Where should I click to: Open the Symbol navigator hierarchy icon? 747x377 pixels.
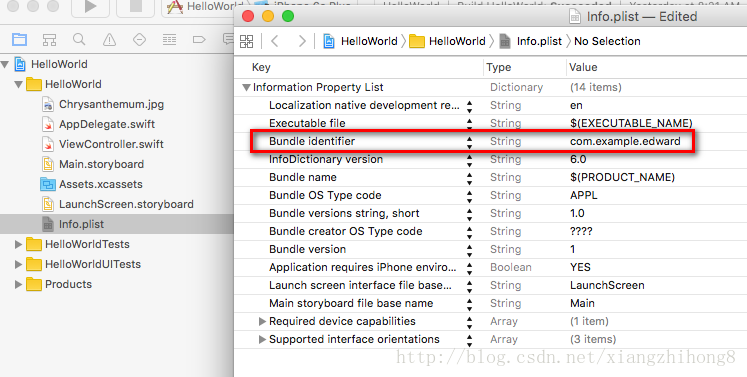[x=50, y=40]
